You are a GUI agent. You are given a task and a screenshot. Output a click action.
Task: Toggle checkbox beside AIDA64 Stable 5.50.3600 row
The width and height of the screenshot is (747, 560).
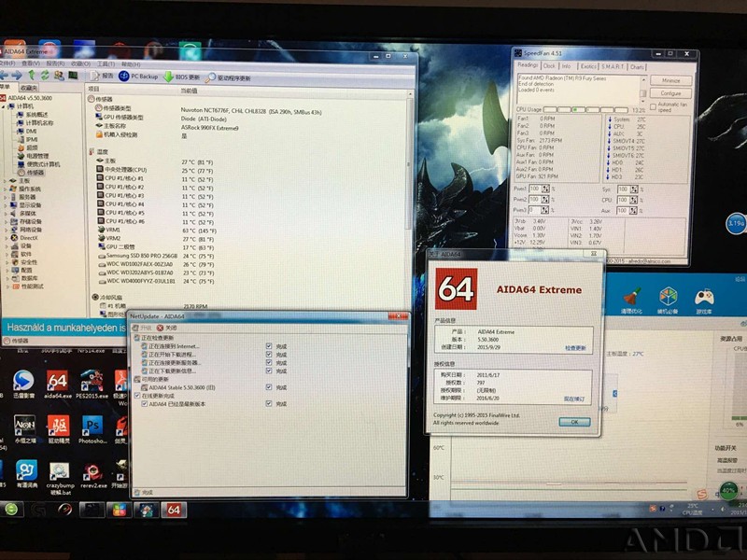(x=269, y=387)
